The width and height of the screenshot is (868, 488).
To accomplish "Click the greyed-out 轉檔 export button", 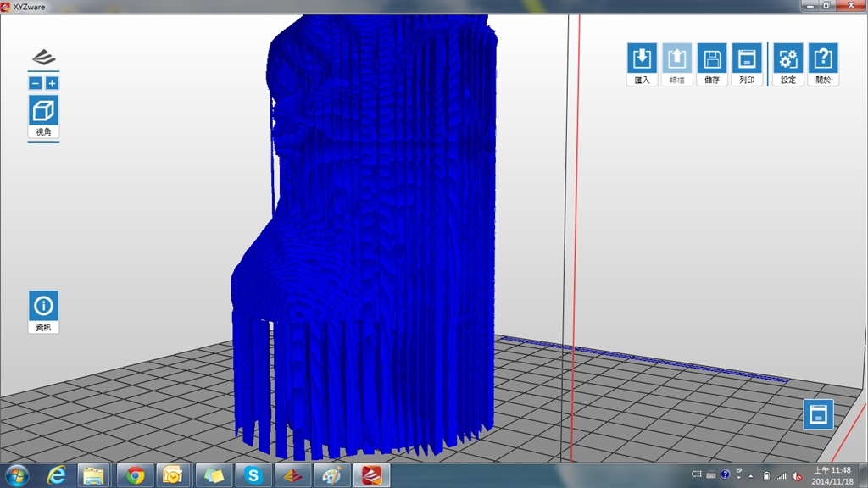I will click(676, 64).
